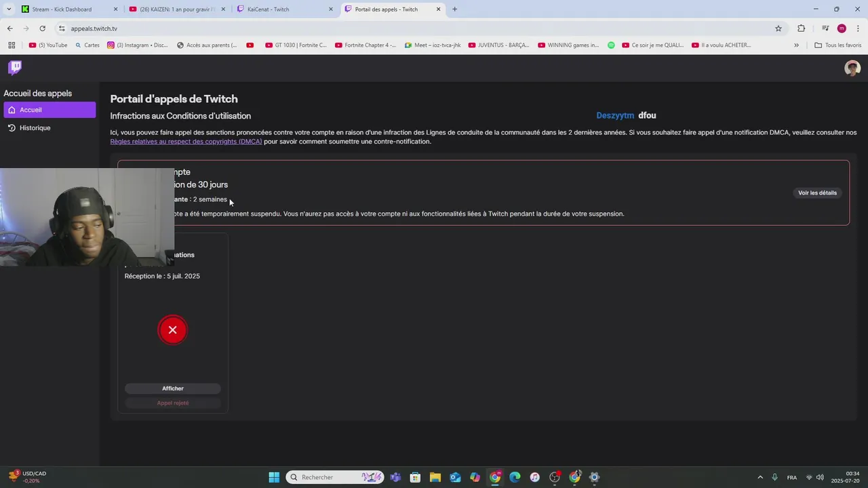Switch to the KAIZEN YouTube tab
Viewport: 868px width, 488px height.
[177, 9]
